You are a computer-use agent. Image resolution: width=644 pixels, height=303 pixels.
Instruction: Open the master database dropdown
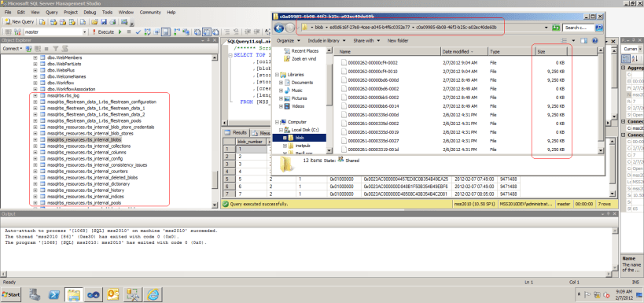[x=85, y=31]
